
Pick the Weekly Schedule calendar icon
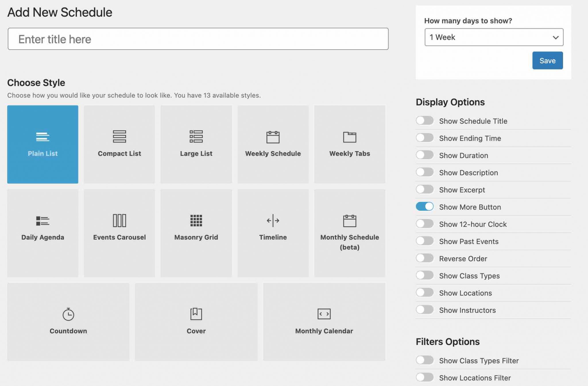[273, 137]
